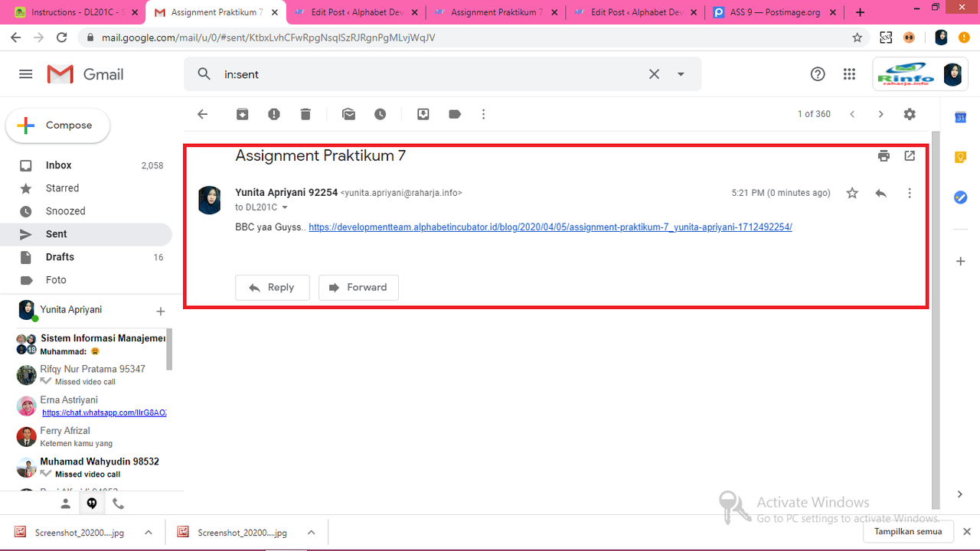
Task: Click the reply arrow icon in message header
Action: click(881, 193)
